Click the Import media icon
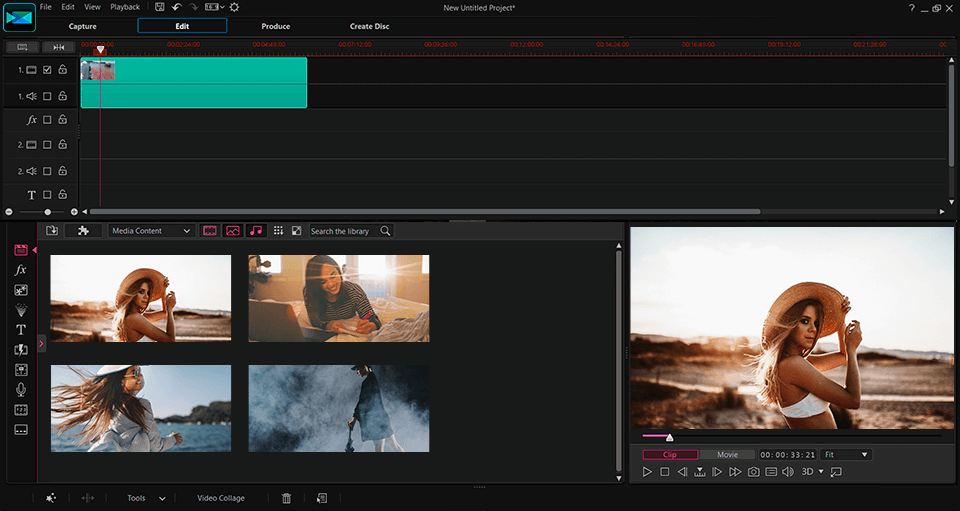Viewport: 960px width, 511px height. [x=52, y=231]
